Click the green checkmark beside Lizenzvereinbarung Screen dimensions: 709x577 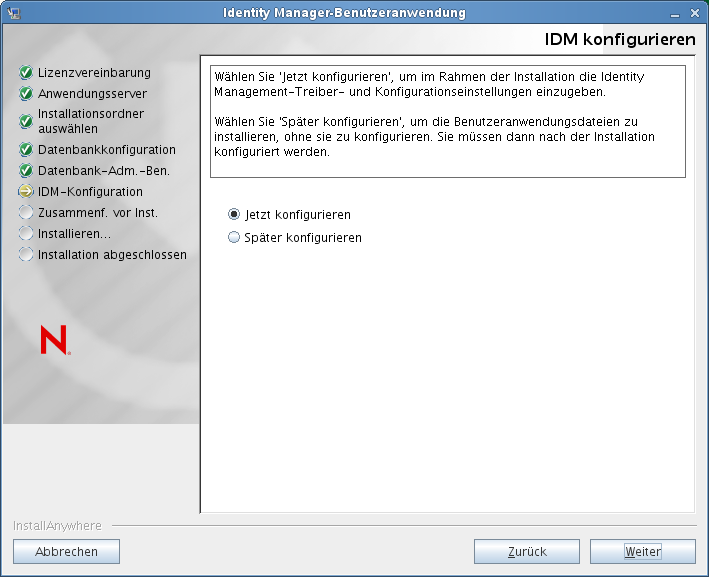click(x=26, y=72)
